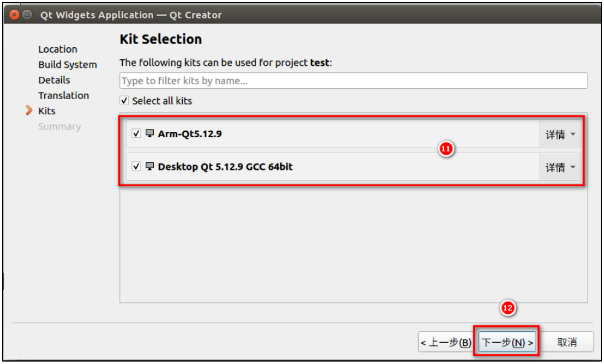Focus the filter kits by name field
Image resolution: width=604 pixels, height=364 pixels.
tap(353, 80)
